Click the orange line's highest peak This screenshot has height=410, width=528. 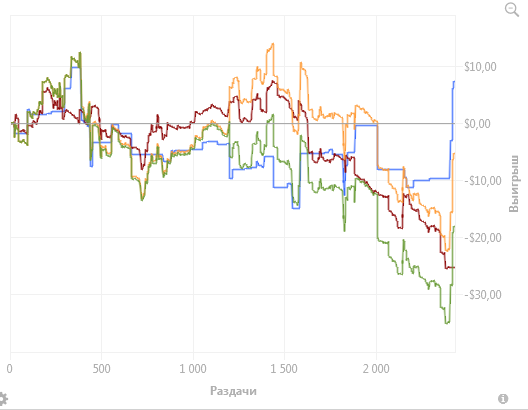click(x=273, y=43)
